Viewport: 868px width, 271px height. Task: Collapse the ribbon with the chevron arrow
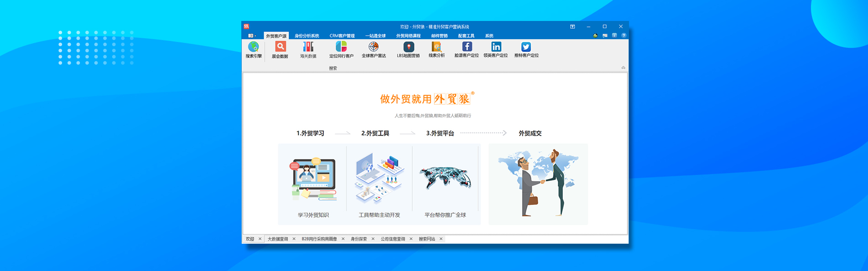click(623, 67)
